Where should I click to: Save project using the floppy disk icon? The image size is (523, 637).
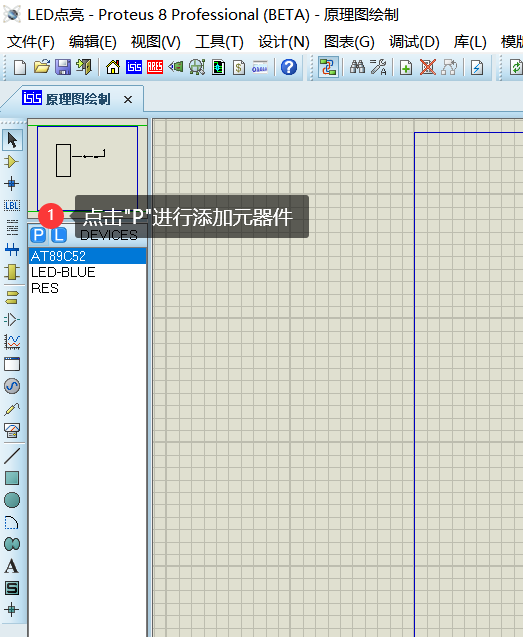63,67
